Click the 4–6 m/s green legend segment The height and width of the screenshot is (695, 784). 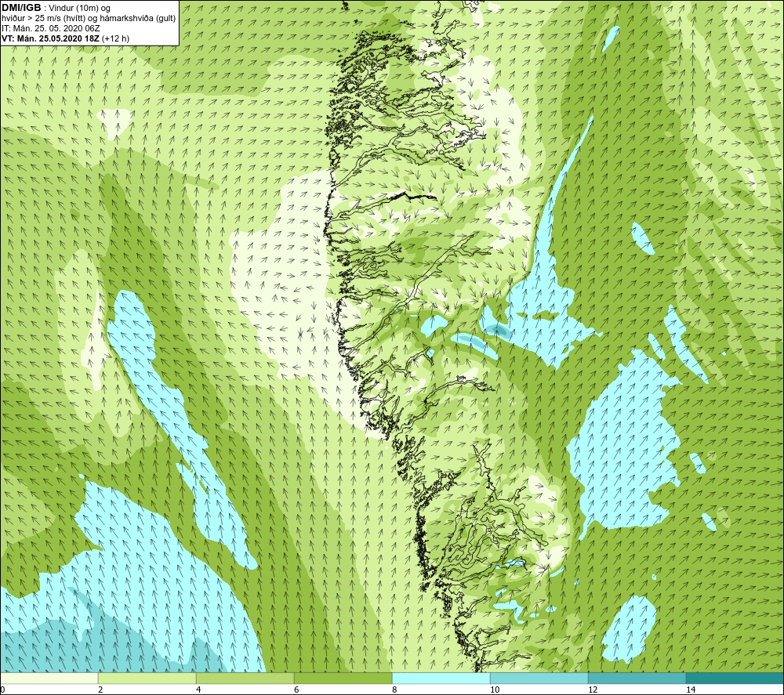pyautogui.click(x=245, y=678)
